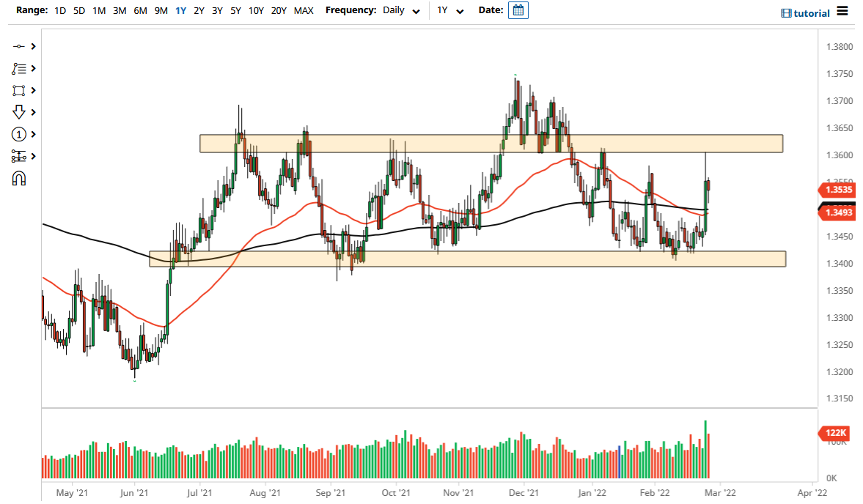Click the 1.3535 current price label
The width and height of the screenshot is (863, 504).
coord(837,190)
